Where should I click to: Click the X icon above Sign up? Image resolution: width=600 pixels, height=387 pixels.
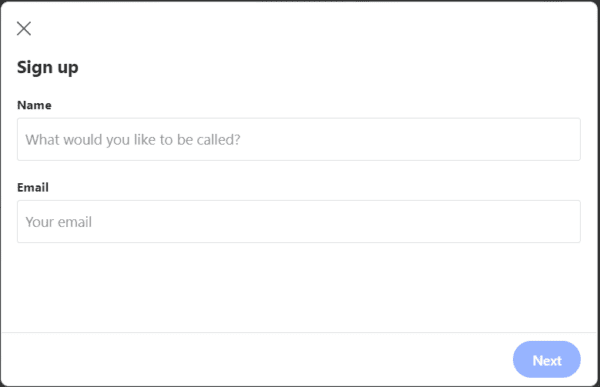click(x=24, y=28)
